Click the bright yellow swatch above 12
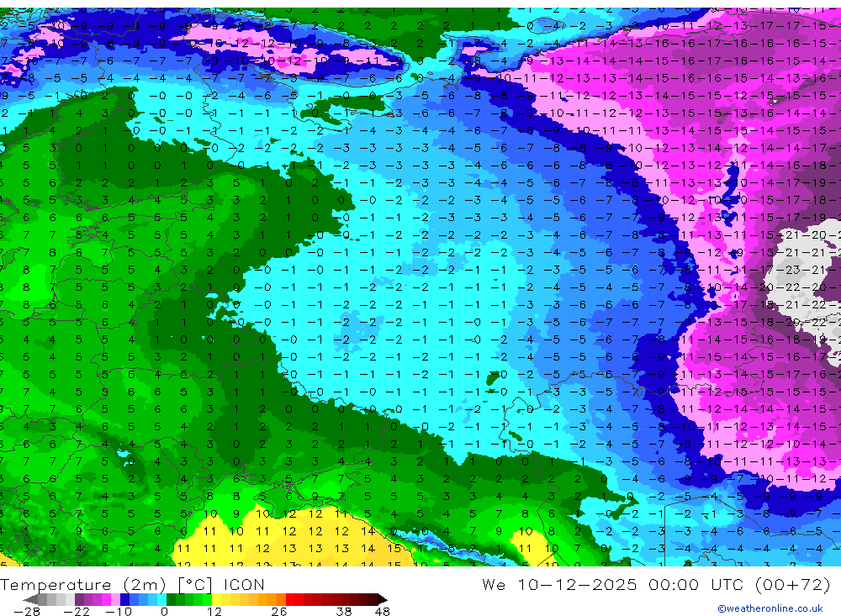This screenshot has width=841, height=616. 216,600
